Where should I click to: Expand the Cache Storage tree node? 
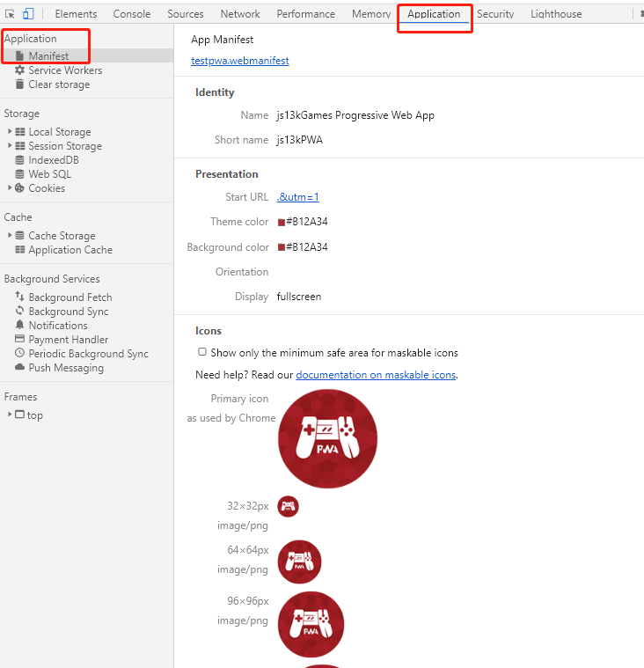10,235
